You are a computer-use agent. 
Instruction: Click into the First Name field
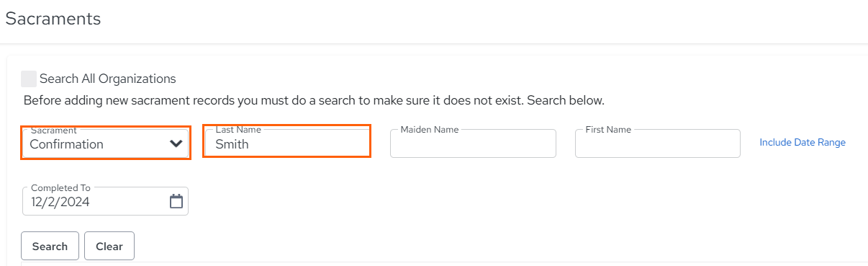click(x=658, y=143)
